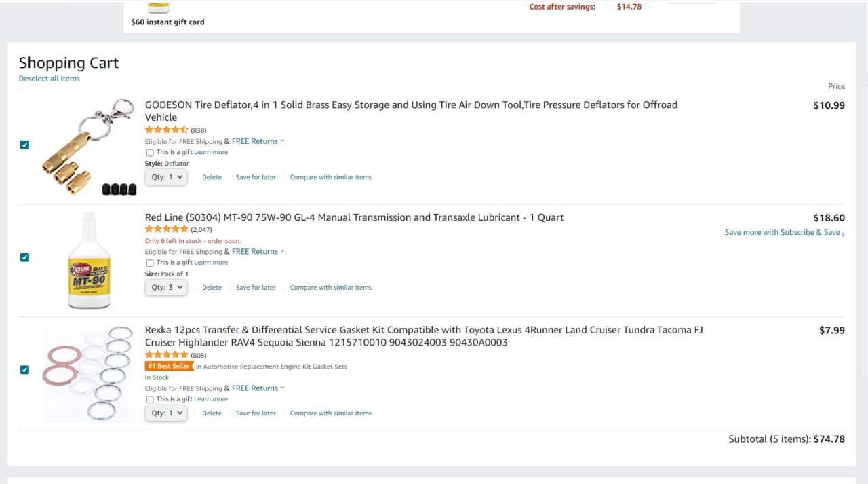This screenshot has height=484, width=868.
Task: Open the Rexka Gasket Kit product title
Action: [x=424, y=336]
